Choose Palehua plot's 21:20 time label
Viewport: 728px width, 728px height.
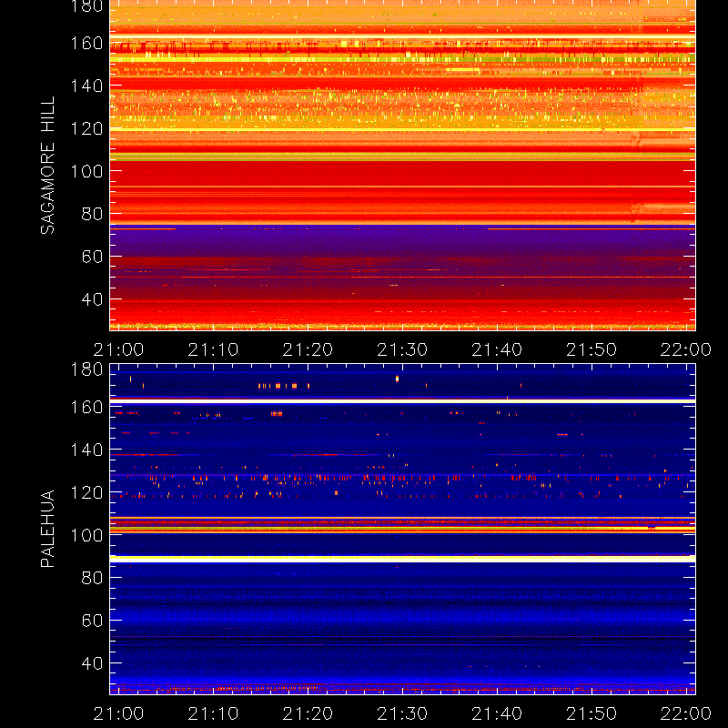pos(308,713)
